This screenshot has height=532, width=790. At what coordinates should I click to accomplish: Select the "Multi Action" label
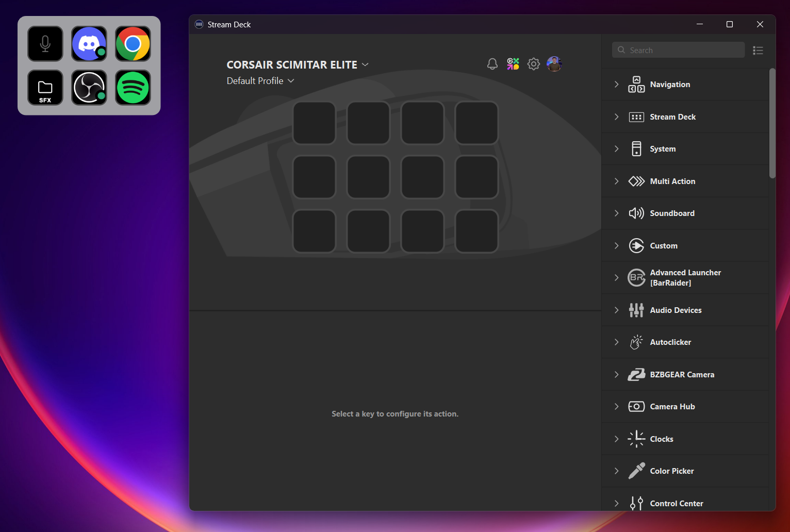point(672,181)
